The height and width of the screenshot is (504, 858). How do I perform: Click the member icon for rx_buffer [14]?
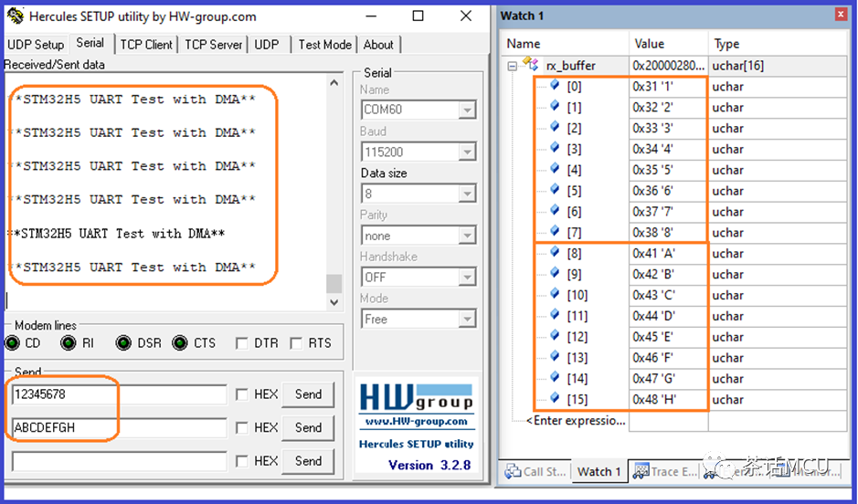[x=555, y=377]
